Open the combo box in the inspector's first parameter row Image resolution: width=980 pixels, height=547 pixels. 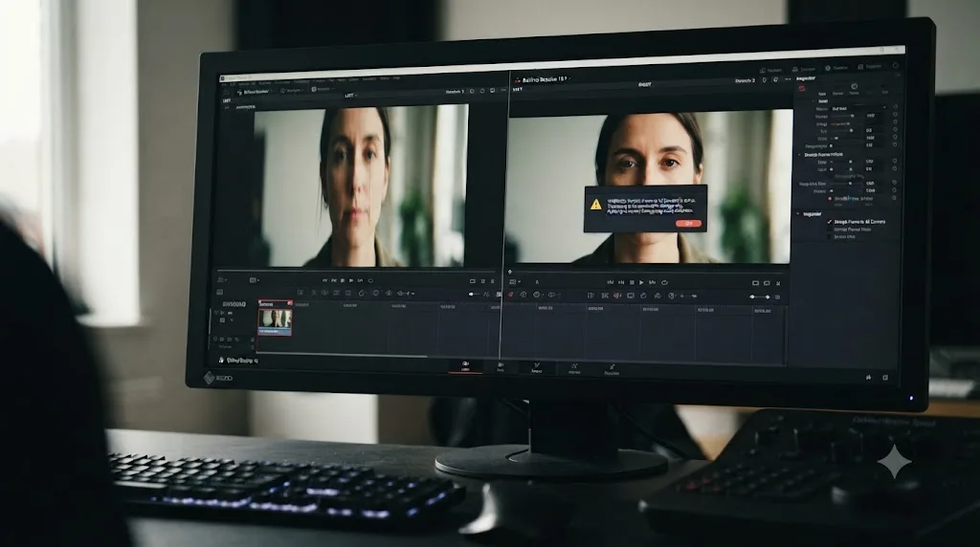859,108
